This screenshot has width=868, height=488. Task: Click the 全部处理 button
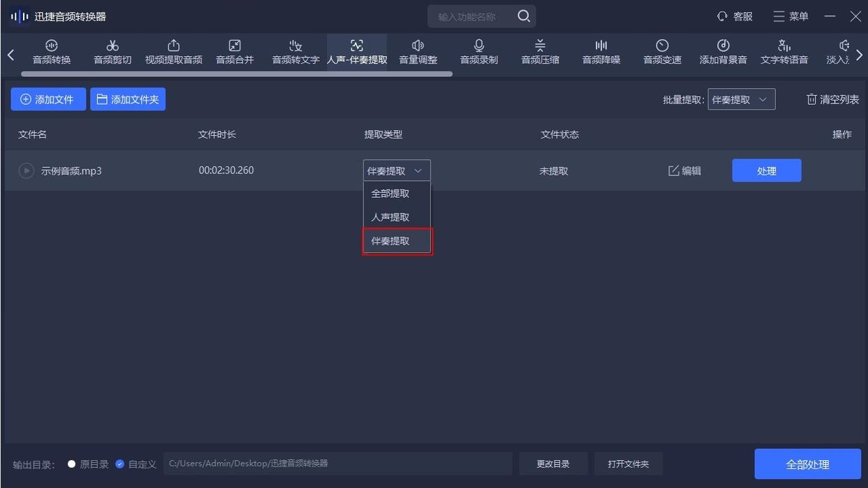[x=808, y=464]
